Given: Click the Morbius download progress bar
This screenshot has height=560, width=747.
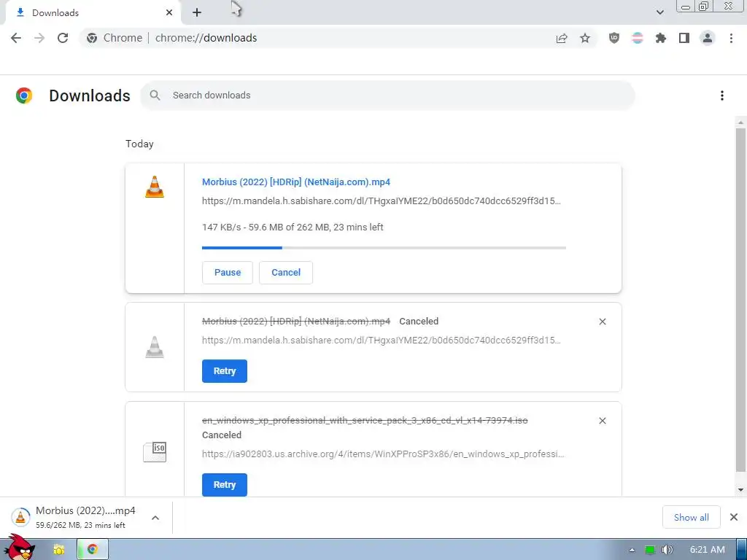Looking at the screenshot, I should tap(384, 248).
